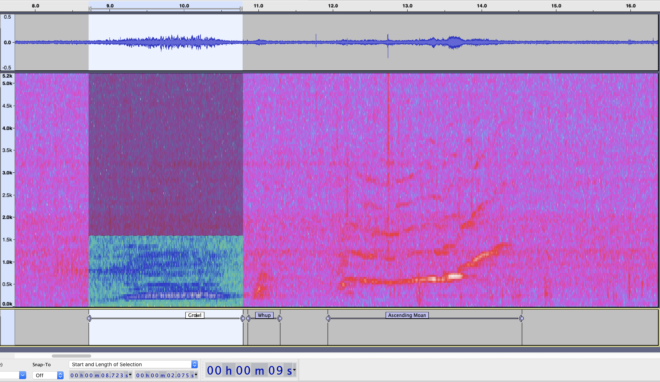Click the Growl label's right boundary handle
The width and height of the screenshot is (660, 382).
[242, 318]
